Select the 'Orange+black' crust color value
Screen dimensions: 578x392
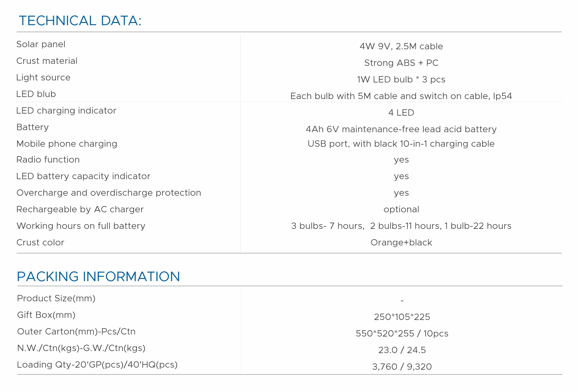click(x=401, y=242)
